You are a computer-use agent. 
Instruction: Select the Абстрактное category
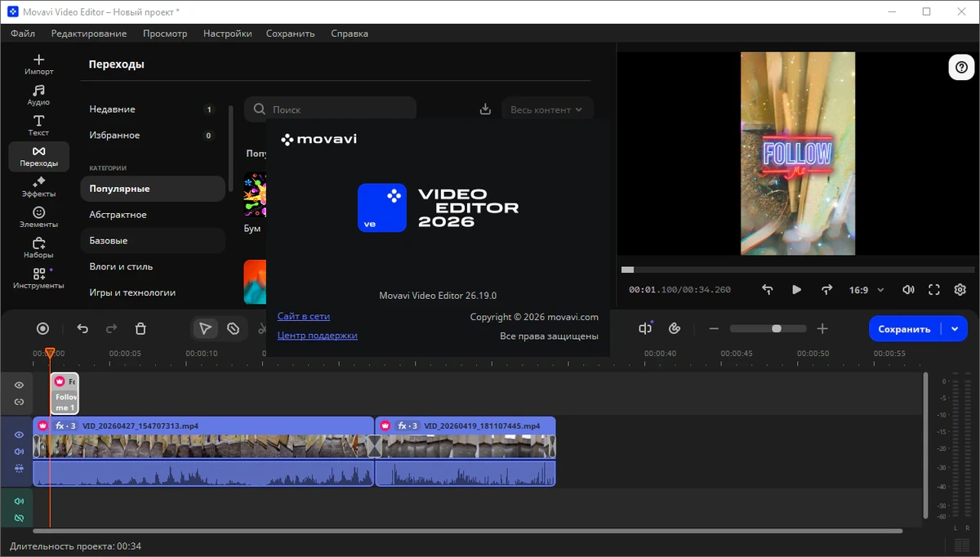click(x=153, y=215)
